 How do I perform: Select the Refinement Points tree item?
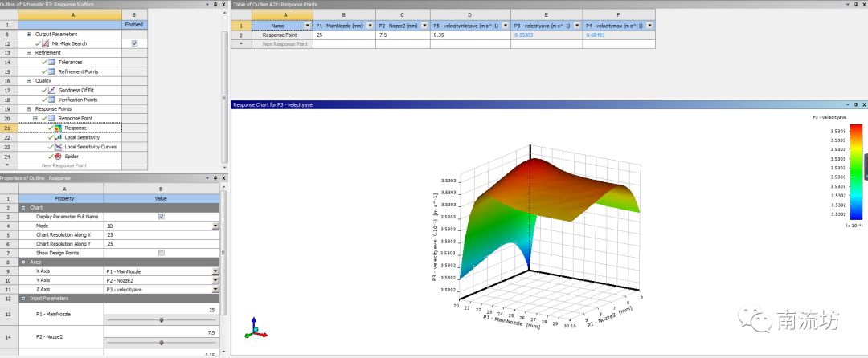click(78, 71)
